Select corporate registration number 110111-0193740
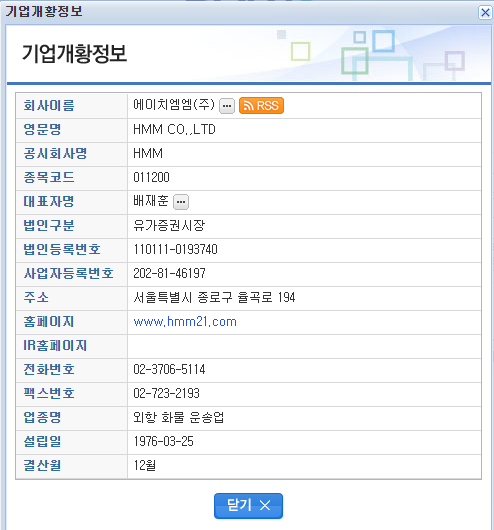This screenshot has width=494, height=530. [175, 249]
